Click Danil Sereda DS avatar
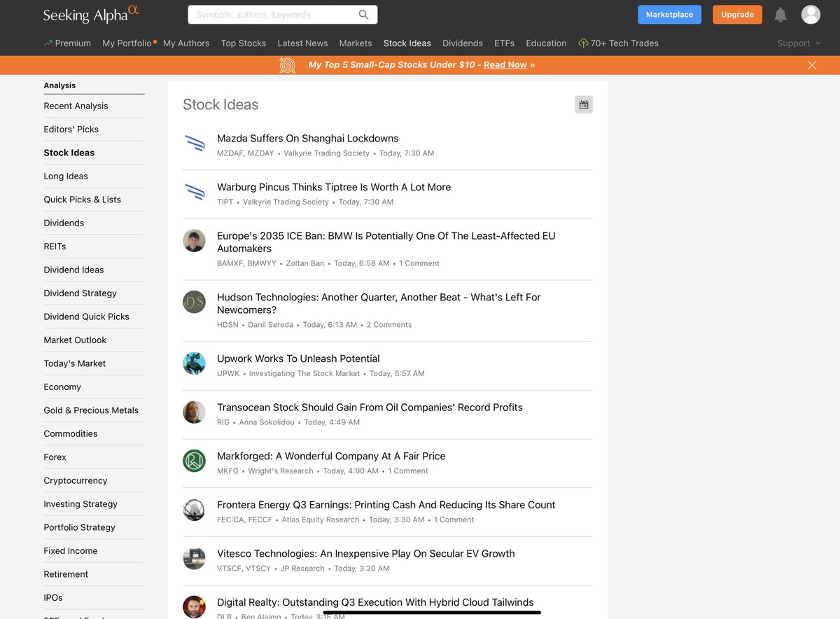 tap(195, 302)
